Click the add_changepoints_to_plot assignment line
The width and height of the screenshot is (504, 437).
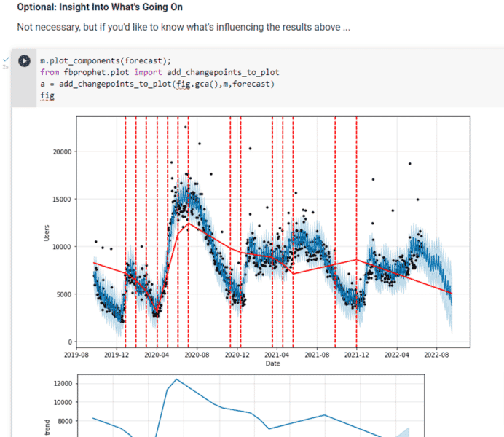(157, 84)
